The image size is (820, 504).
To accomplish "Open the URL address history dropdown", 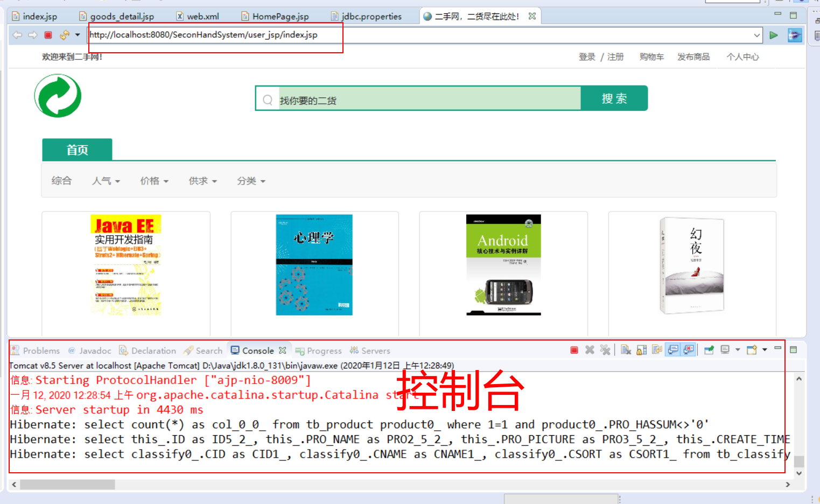I will 756,34.
